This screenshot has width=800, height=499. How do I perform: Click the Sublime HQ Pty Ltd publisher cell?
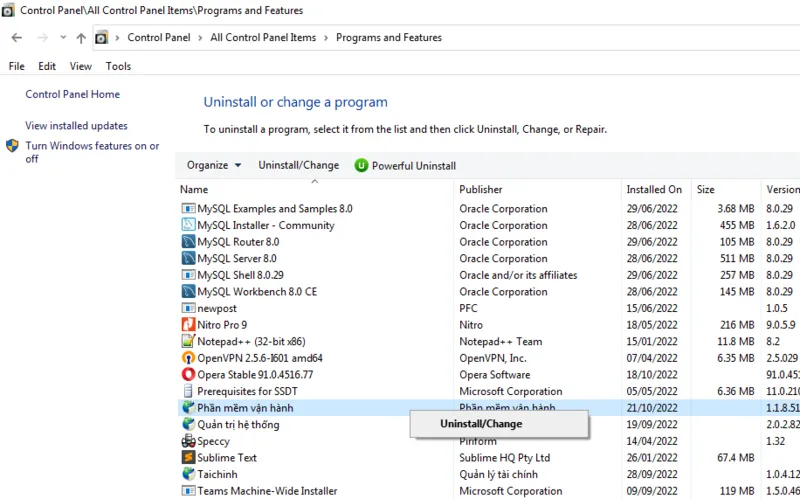point(505,458)
